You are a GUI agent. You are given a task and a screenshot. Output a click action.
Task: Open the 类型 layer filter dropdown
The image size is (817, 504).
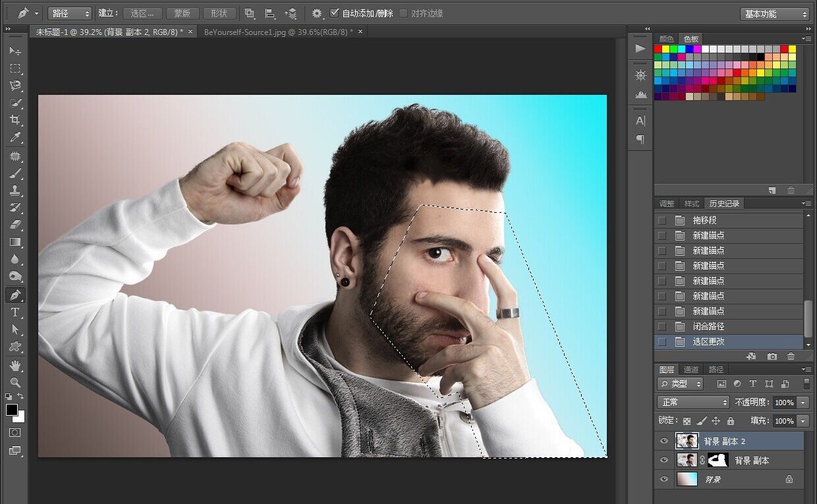point(681,383)
